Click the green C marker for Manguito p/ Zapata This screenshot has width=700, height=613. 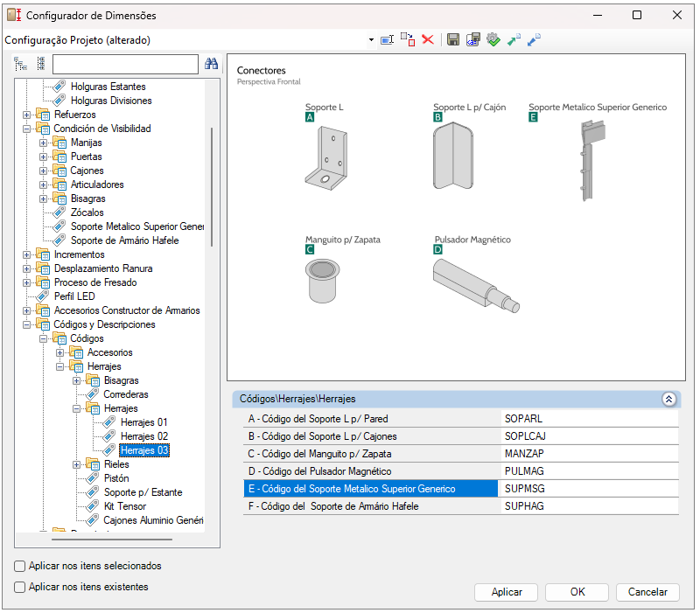(x=310, y=250)
